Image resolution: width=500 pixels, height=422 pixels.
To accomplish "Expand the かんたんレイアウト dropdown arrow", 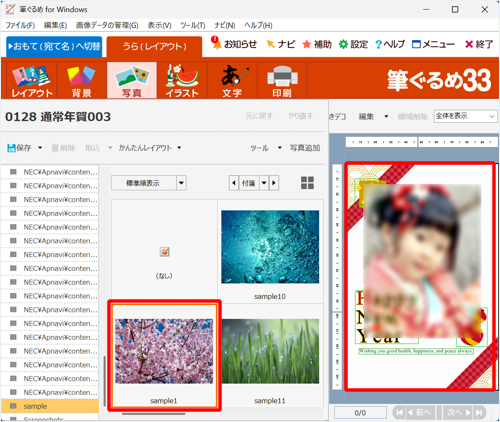I will [179, 148].
